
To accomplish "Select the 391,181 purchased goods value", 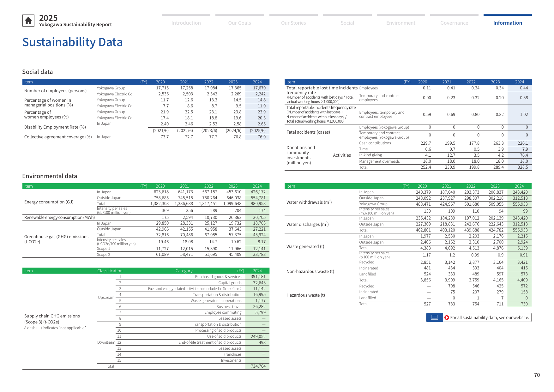I will (x=258, y=277).
